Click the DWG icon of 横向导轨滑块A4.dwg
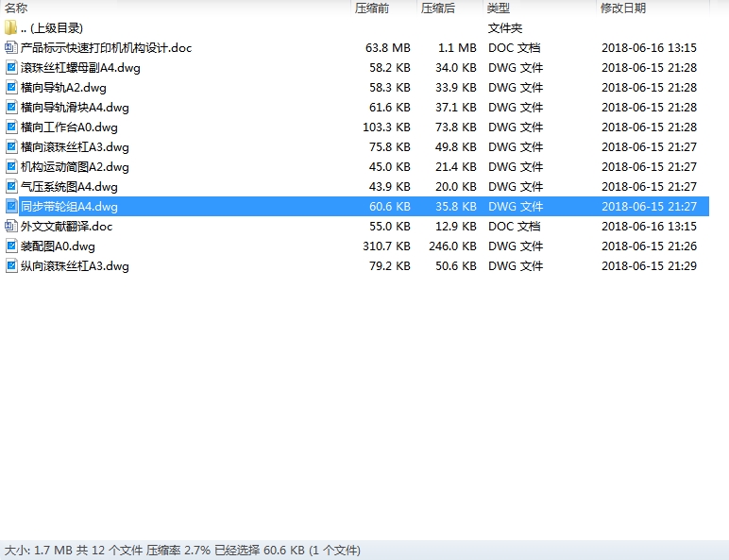Viewport: 729px width, 560px height. pos(11,107)
